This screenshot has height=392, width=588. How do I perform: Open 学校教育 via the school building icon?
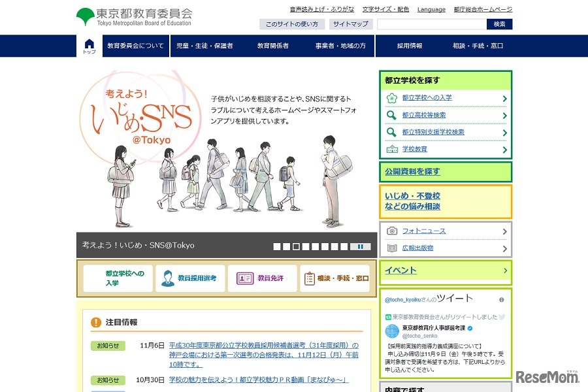(391, 149)
